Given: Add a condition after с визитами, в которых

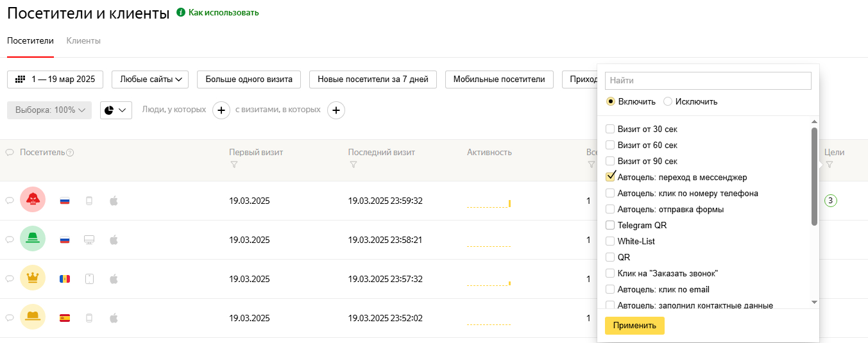Looking at the screenshot, I should [x=336, y=110].
